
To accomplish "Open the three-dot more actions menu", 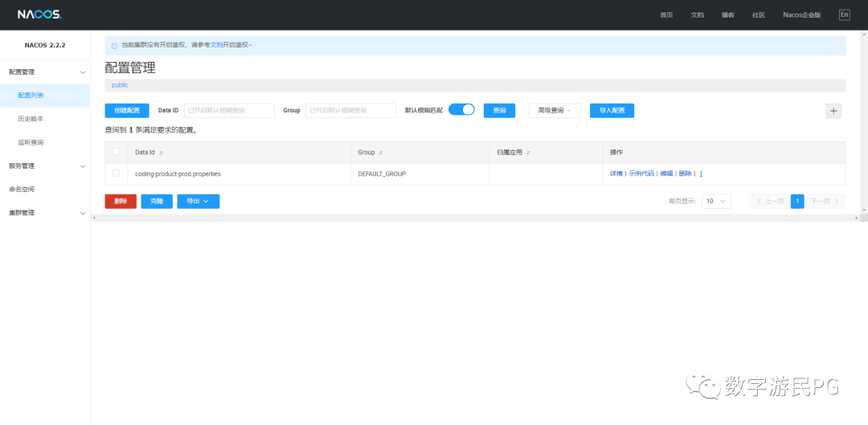I will pyautogui.click(x=702, y=174).
